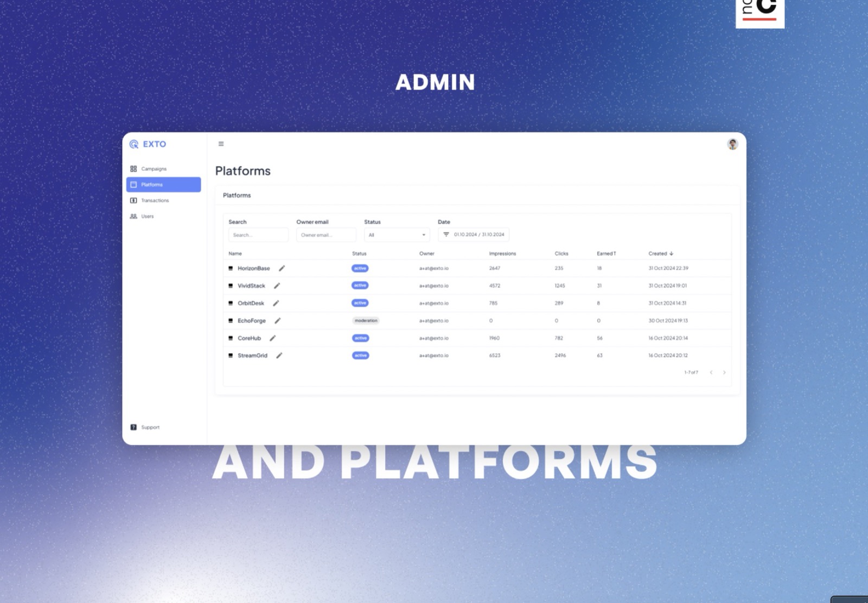The width and height of the screenshot is (868, 603).
Task: Open the StreamGrid platform name
Action: [252, 356]
